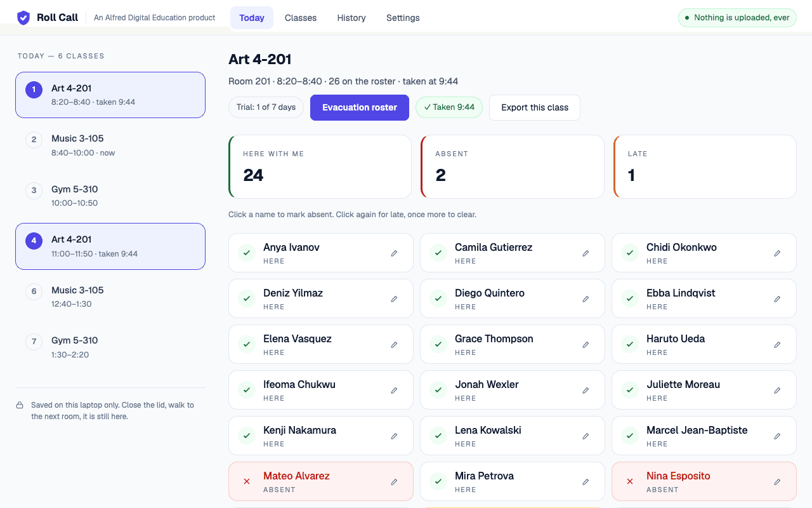812x508 pixels.
Task: Edit Chidi Okonkwo with the pencil icon
Action: click(x=777, y=253)
